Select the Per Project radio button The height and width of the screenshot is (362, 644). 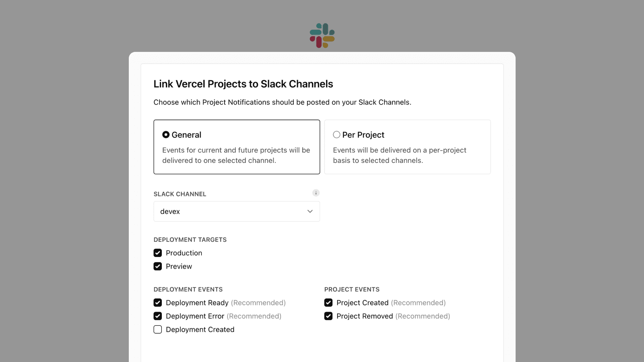(x=336, y=135)
